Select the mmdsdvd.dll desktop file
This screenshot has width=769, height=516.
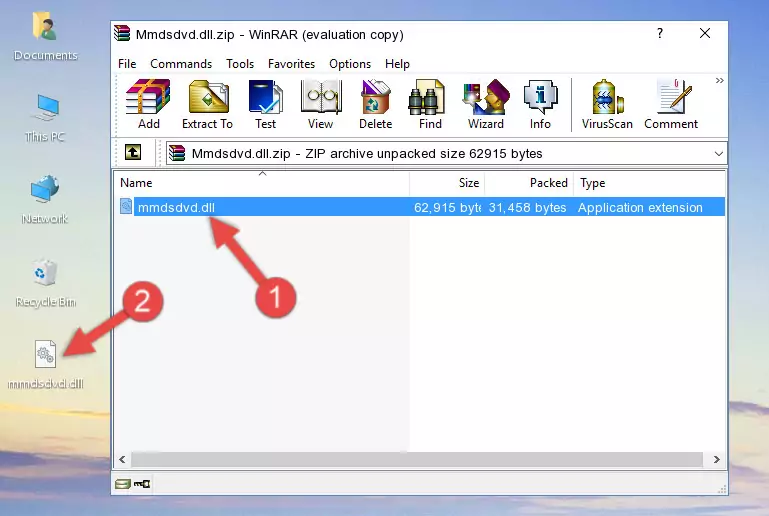pyautogui.click(x=46, y=364)
